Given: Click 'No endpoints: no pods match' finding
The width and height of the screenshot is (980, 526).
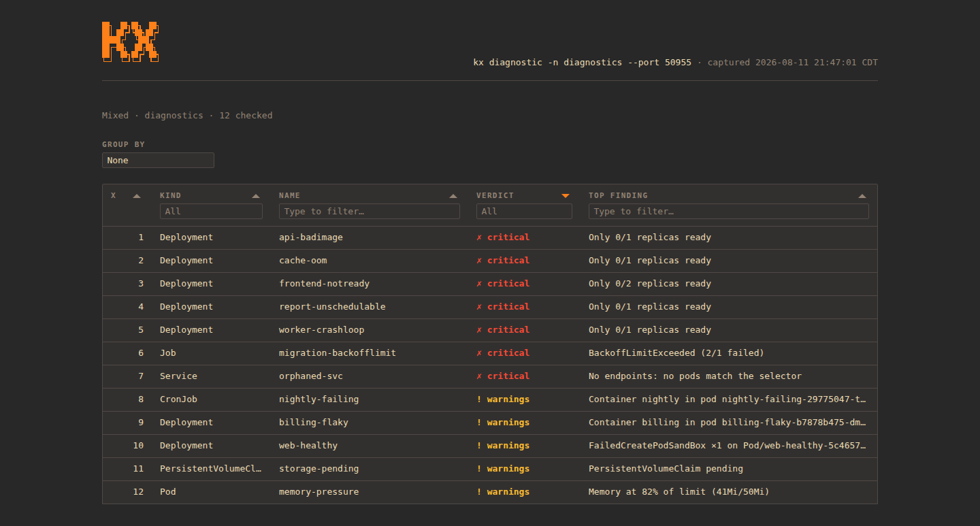Looking at the screenshot, I should (695, 376).
